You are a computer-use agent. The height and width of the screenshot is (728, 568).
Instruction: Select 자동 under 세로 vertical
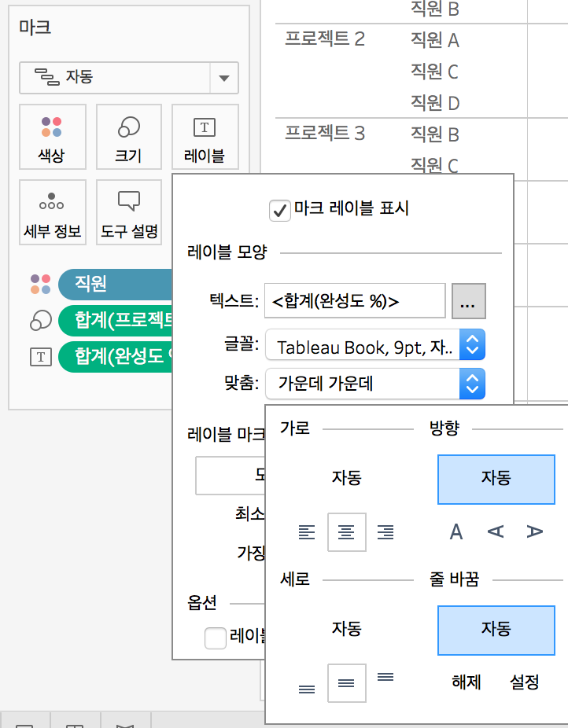(346, 628)
